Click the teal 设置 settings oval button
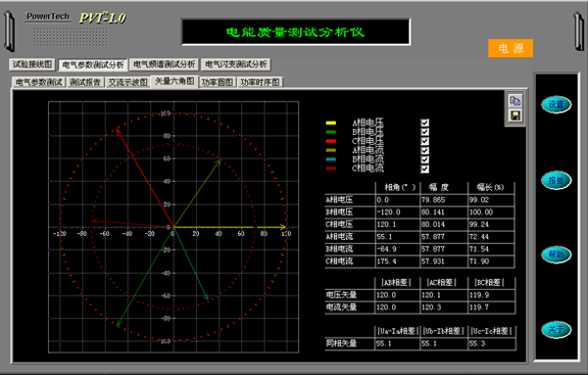This screenshot has height=375, width=588. point(556,105)
